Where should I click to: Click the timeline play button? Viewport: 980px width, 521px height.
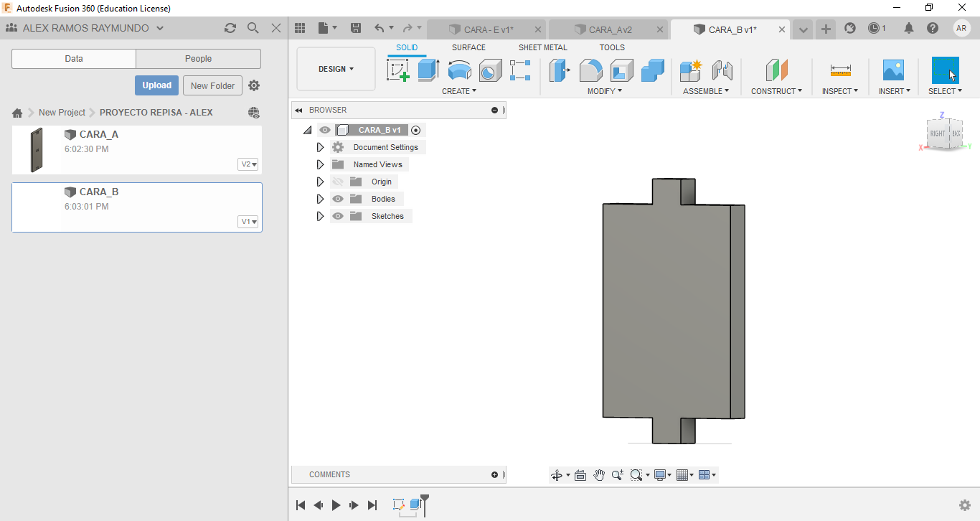(336, 505)
